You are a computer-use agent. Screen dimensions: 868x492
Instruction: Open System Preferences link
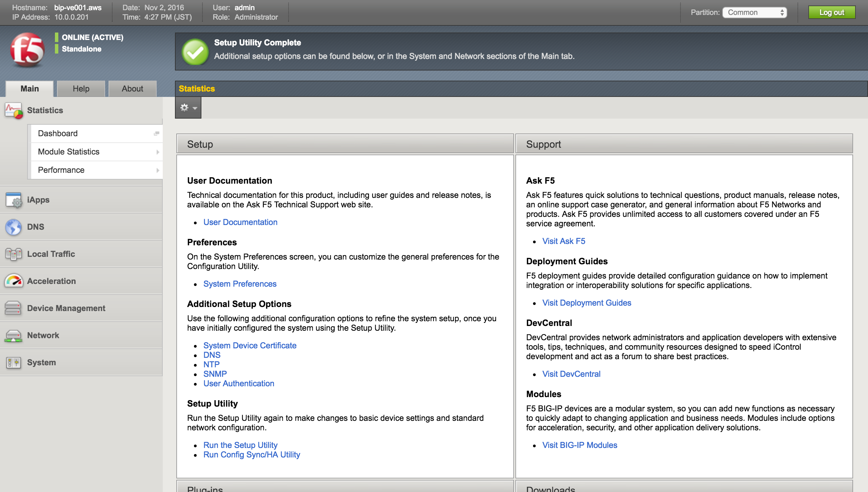click(240, 284)
